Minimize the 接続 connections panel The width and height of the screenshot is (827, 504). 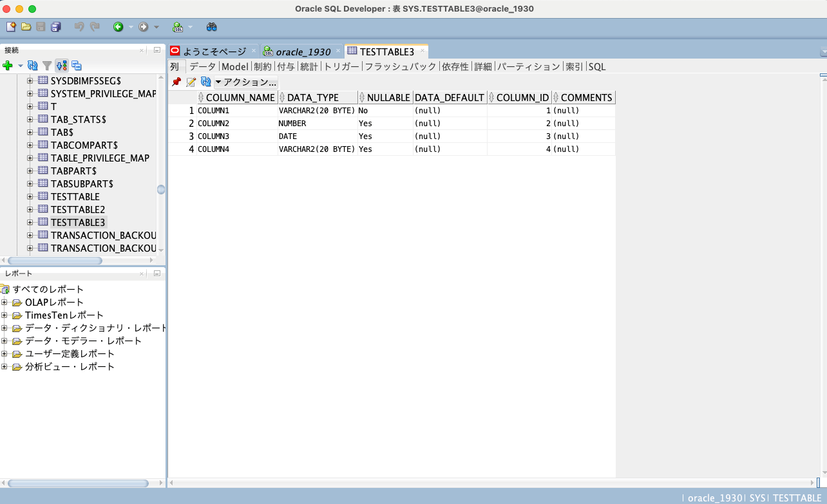[x=157, y=50]
